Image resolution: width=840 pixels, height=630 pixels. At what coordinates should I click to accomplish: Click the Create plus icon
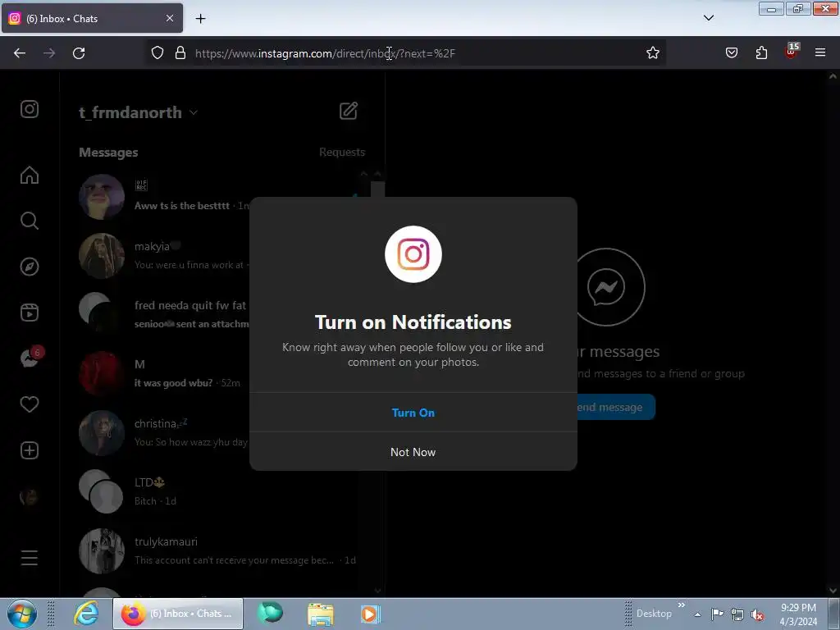coord(30,450)
